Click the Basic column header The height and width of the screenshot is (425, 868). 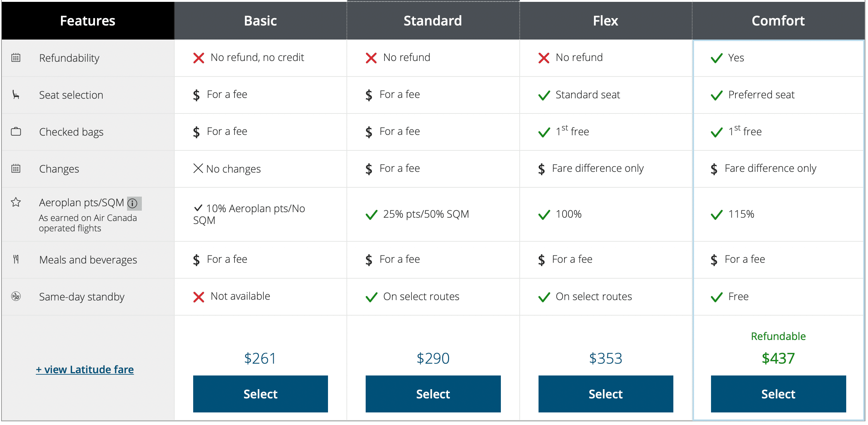coord(260,21)
